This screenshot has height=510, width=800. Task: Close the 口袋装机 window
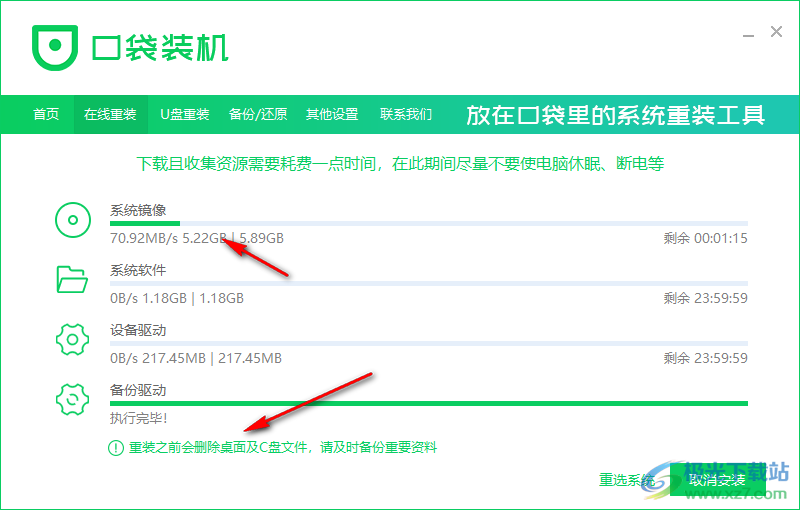point(776,33)
